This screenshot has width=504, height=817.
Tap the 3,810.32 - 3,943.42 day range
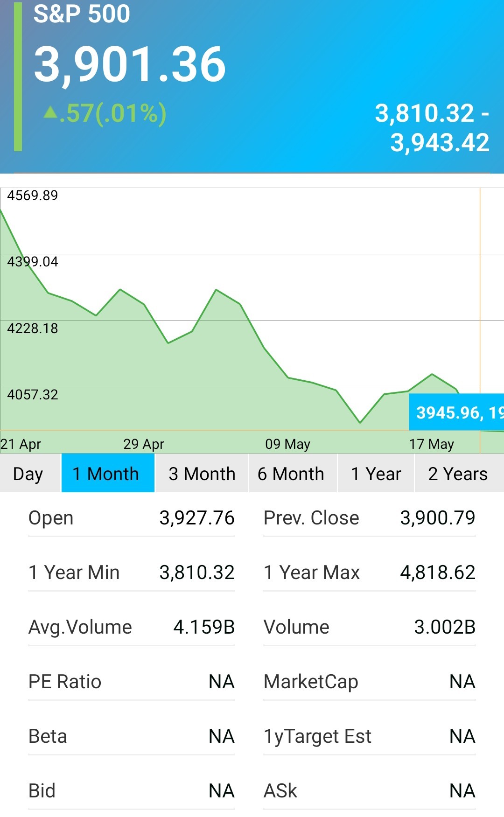click(432, 127)
